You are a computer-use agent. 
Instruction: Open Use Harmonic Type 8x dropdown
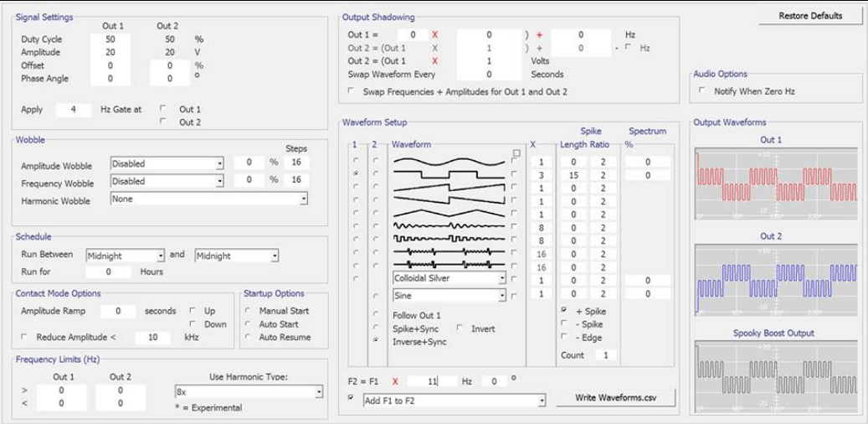pos(249,391)
